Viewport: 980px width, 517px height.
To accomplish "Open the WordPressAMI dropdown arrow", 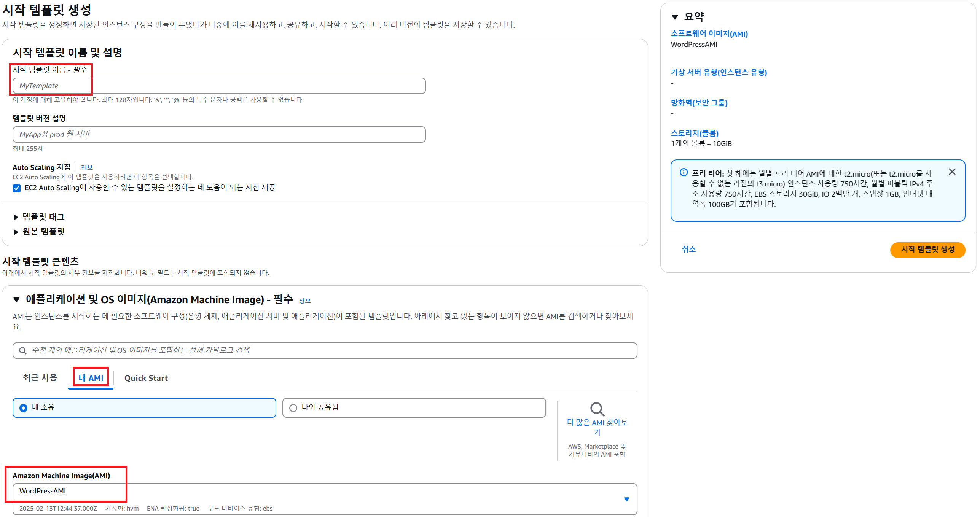I will click(626, 499).
